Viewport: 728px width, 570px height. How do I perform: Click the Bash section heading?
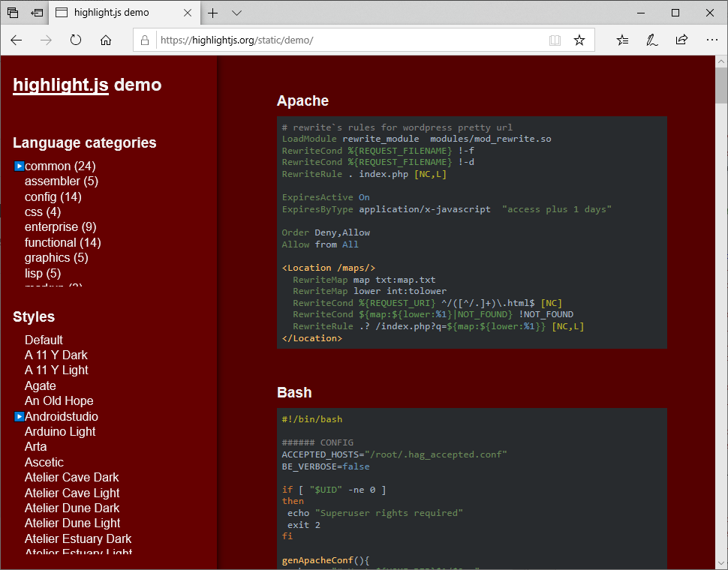tap(294, 393)
